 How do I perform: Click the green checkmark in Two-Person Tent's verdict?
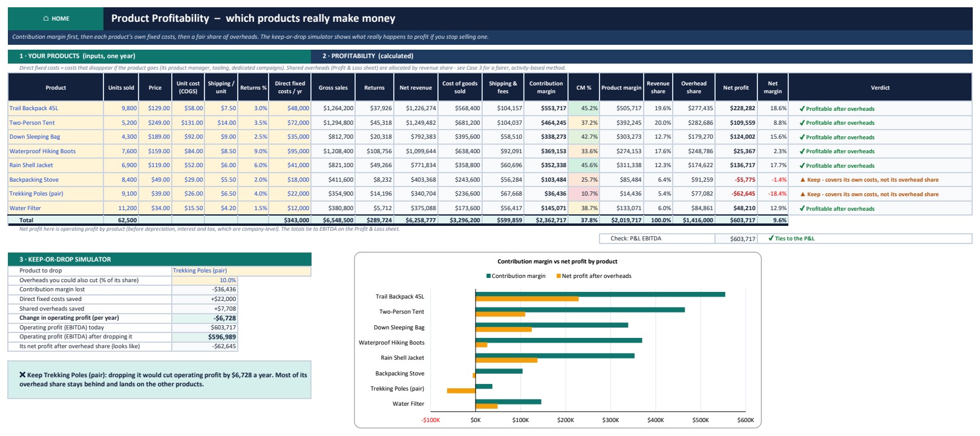point(802,123)
